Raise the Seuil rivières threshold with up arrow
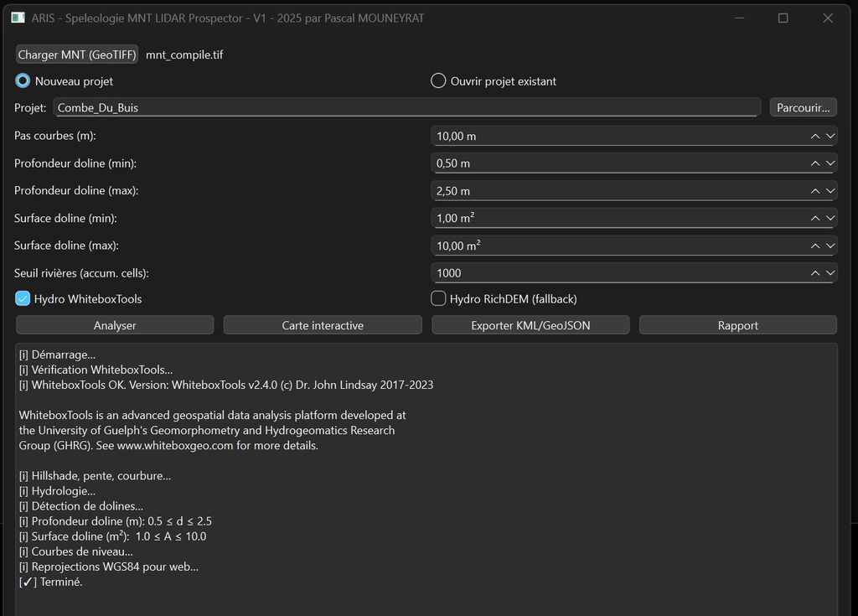 click(815, 273)
